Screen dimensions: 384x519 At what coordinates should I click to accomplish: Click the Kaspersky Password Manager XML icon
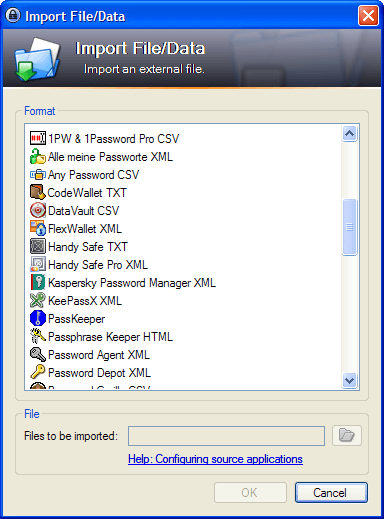(x=38, y=282)
